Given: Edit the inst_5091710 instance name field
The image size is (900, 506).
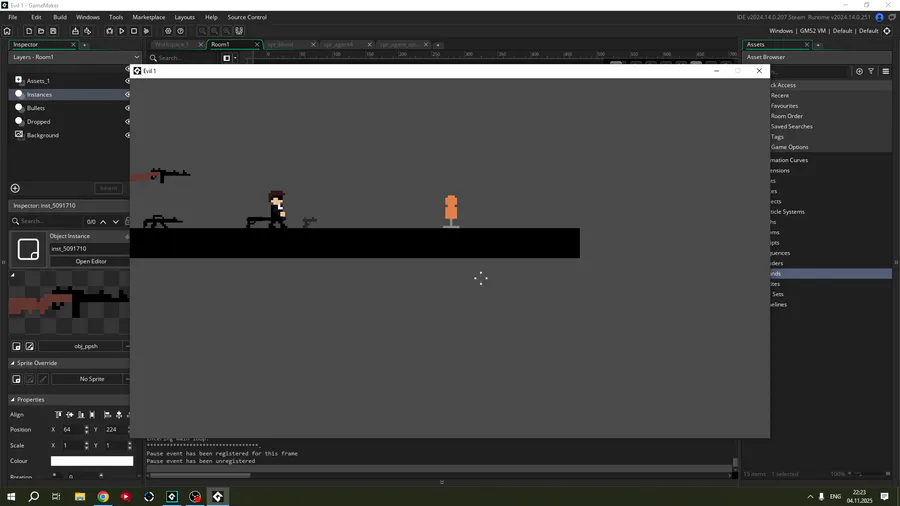Looking at the screenshot, I should 90,248.
